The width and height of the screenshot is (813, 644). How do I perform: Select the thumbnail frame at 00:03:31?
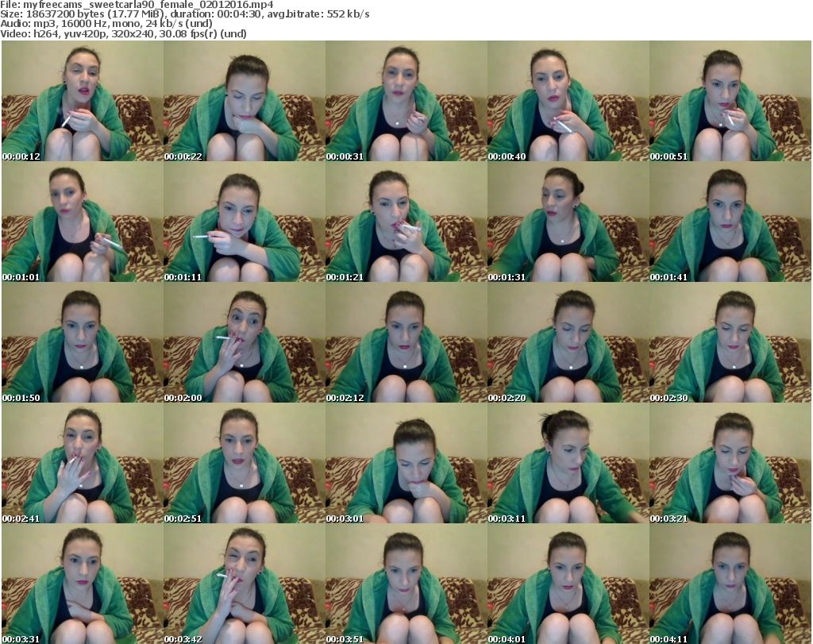click(x=83, y=584)
